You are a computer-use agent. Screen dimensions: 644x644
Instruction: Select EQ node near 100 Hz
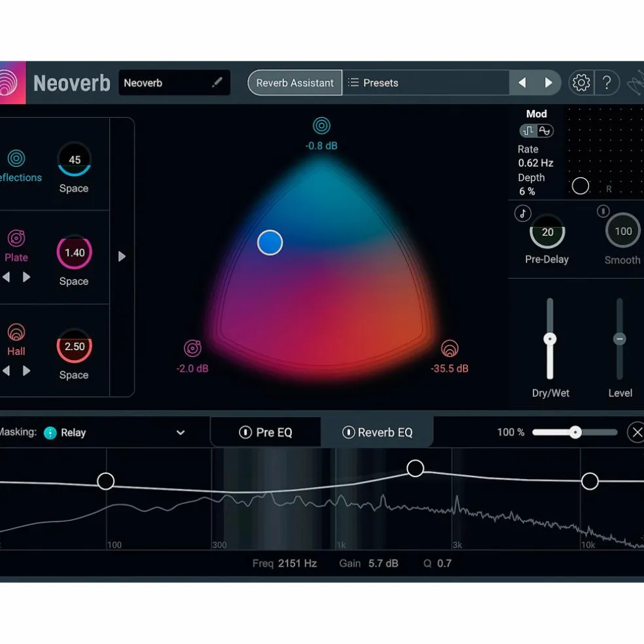click(105, 481)
